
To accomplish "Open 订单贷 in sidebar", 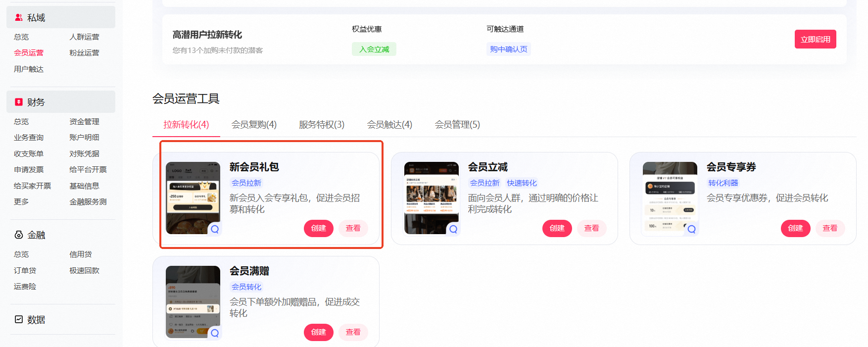I will [25, 271].
